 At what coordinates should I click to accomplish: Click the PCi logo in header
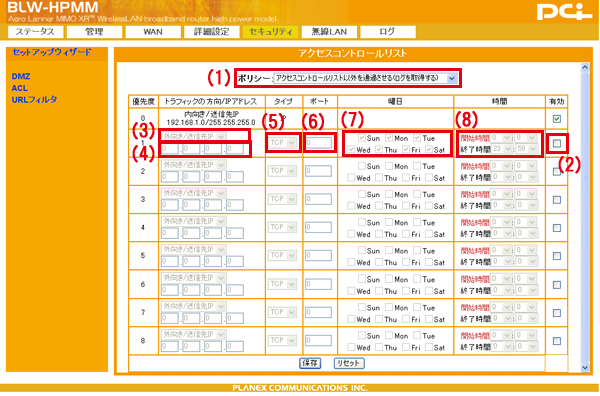[564, 11]
